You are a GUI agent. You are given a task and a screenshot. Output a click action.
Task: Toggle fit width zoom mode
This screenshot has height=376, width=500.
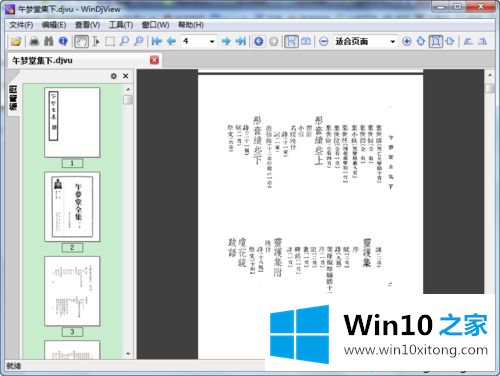(450, 41)
